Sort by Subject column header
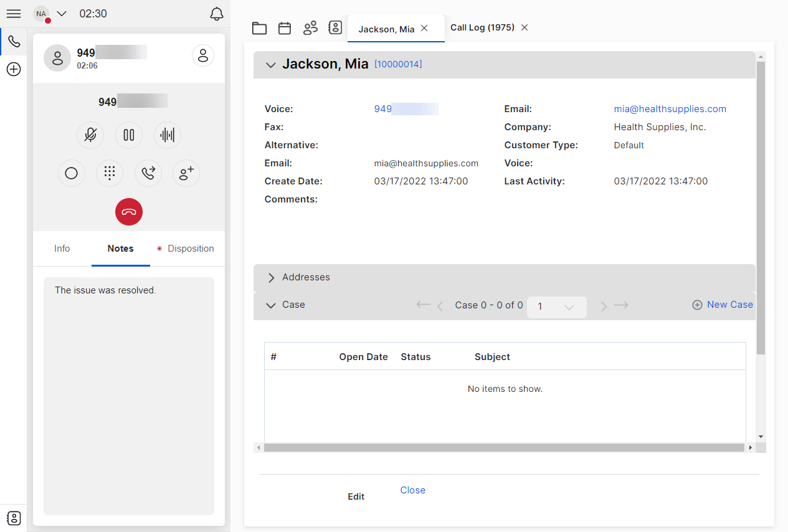The width and height of the screenshot is (788, 532). click(492, 357)
